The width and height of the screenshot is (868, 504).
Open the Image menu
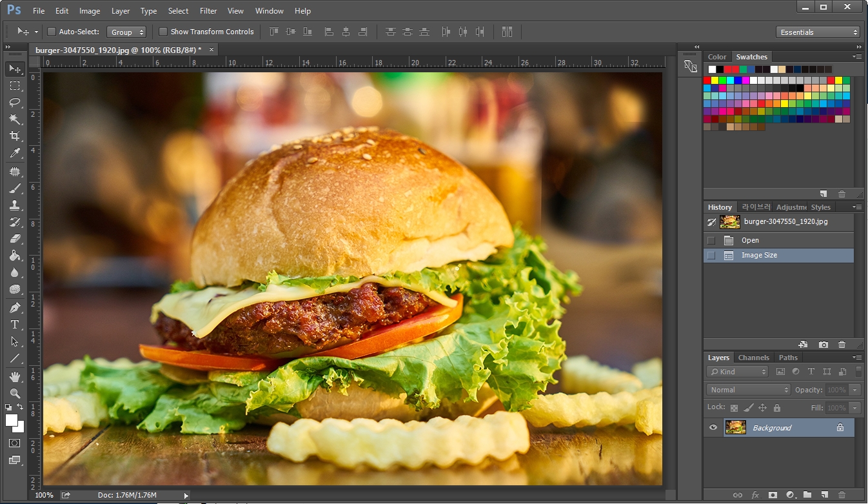click(x=90, y=11)
